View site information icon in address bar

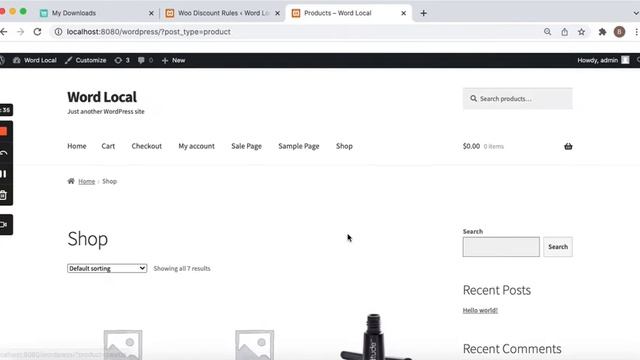(58, 32)
